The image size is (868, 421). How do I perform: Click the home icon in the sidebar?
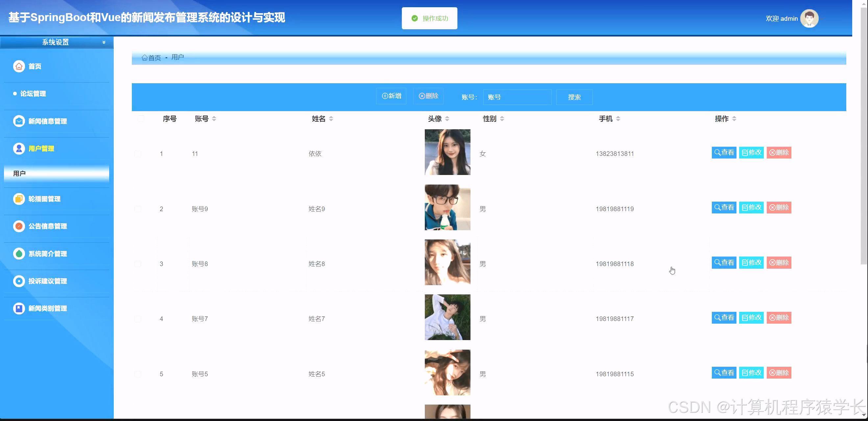(x=19, y=66)
